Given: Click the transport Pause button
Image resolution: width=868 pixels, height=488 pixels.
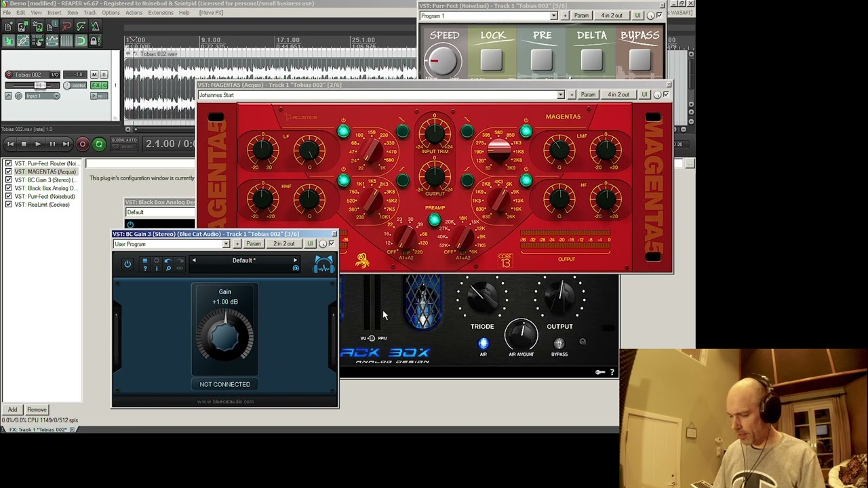Looking at the screenshot, I should (52, 144).
